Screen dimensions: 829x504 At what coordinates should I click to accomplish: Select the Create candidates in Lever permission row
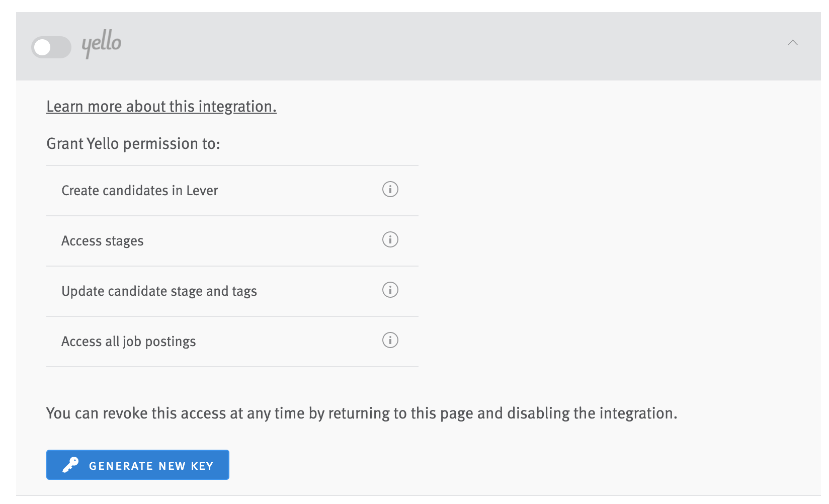(139, 190)
